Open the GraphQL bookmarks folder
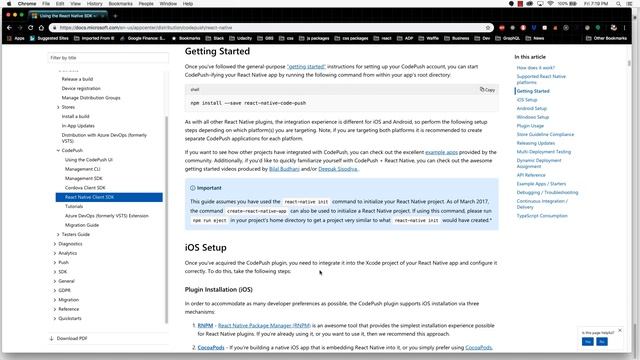640x360 pixels. click(x=508, y=38)
